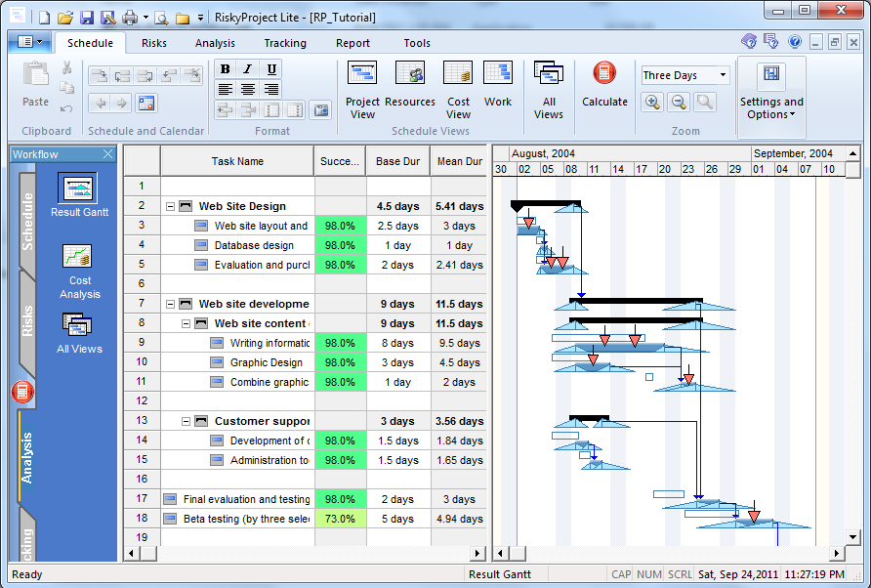Image resolution: width=871 pixels, height=588 pixels.
Task: Select the Beta testing task name cell
Action: pyautogui.click(x=237, y=519)
